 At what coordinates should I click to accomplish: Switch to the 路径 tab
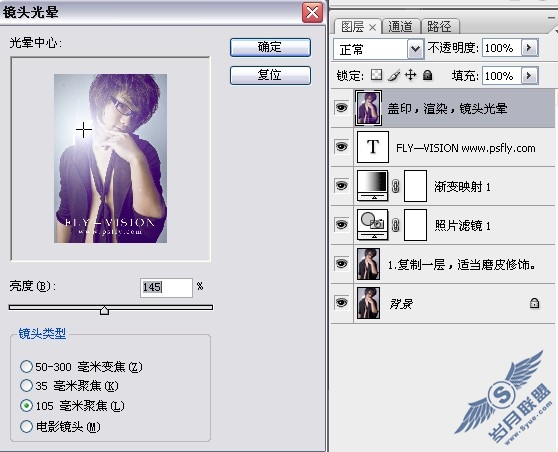pos(439,27)
